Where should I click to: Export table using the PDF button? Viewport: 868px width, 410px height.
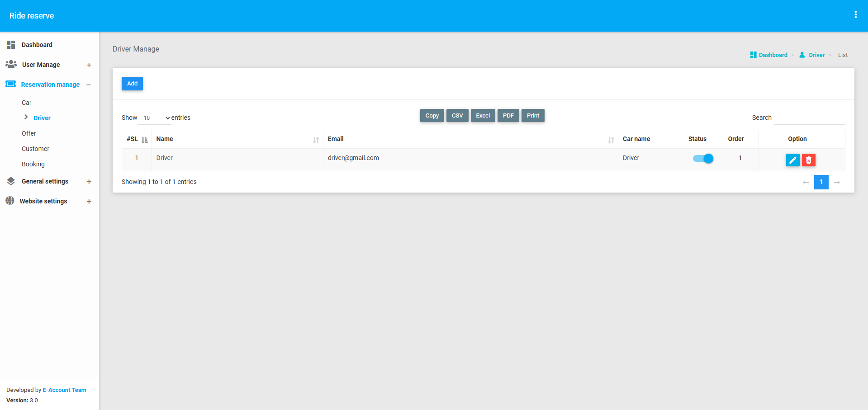(x=508, y=116)
